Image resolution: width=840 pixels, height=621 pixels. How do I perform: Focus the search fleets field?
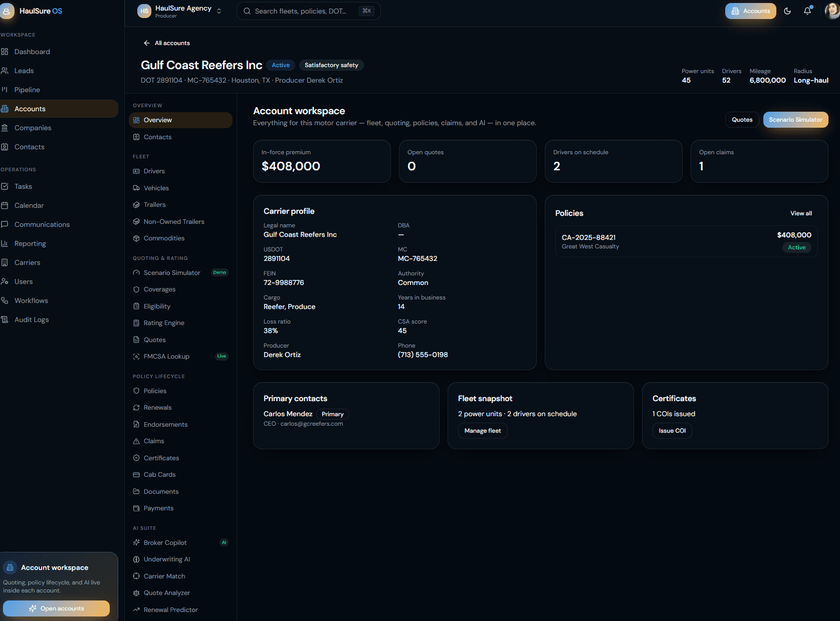[308, 11]
